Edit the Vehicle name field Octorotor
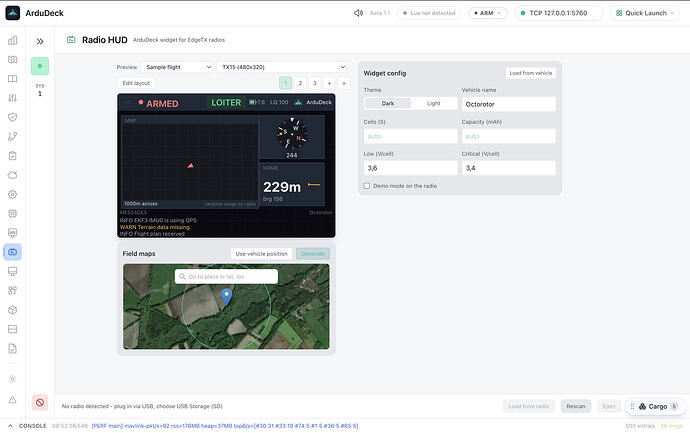Image resolution: width=690 pixels, height=433 pixels. click(x=509, y=104)
